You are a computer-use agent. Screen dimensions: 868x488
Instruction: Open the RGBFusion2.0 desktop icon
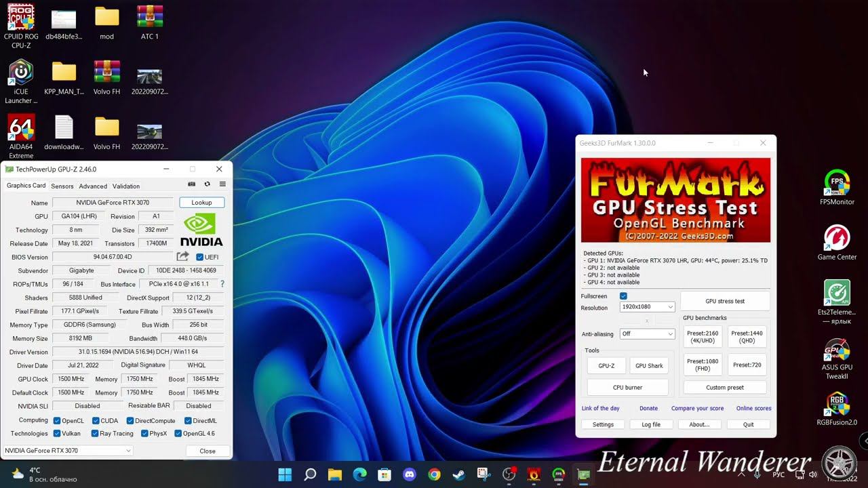[x=837, y=408]
